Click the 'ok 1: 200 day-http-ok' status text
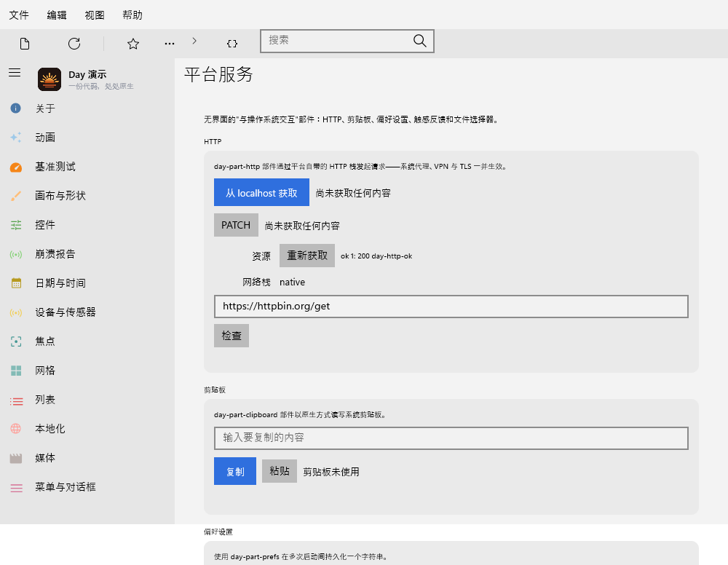This screenshot has width=728, height=565. (376, 256)
